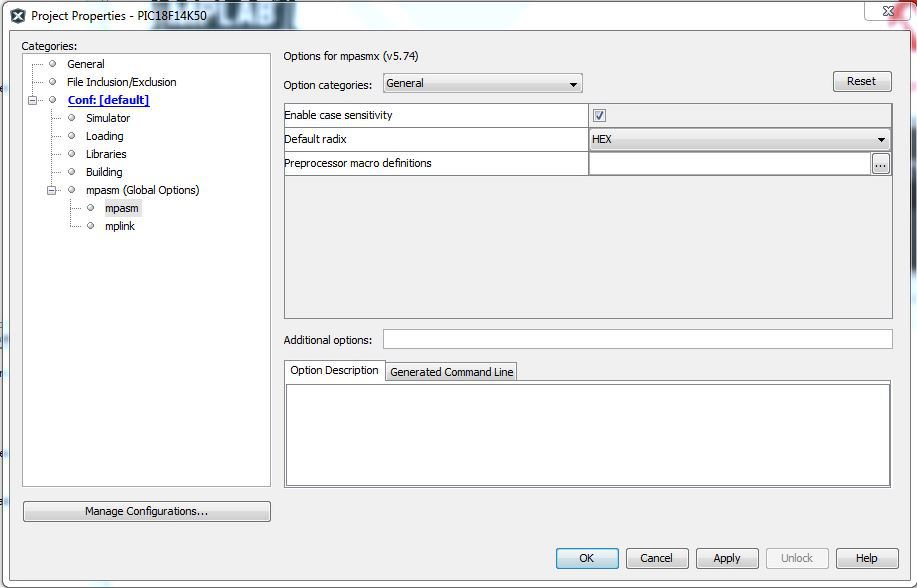The width and height of the screenshot is (917, 588).
Task: Select Loading in categories tree
Action: 104,136
